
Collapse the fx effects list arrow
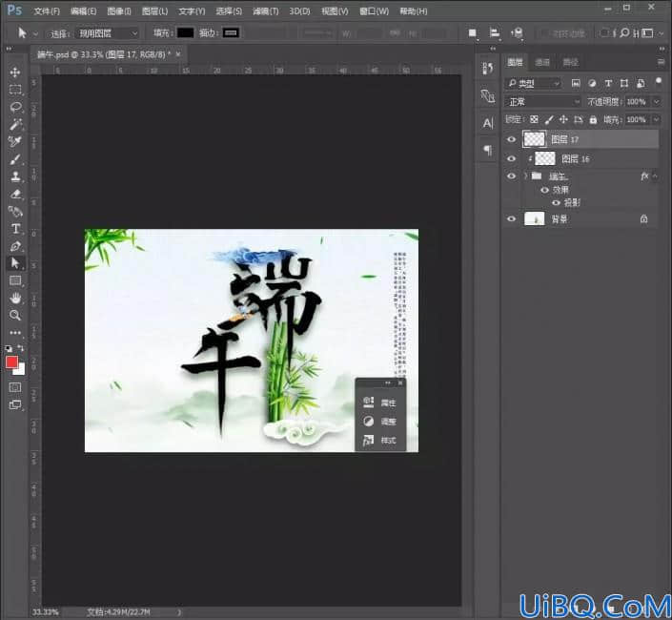point(655,176)
